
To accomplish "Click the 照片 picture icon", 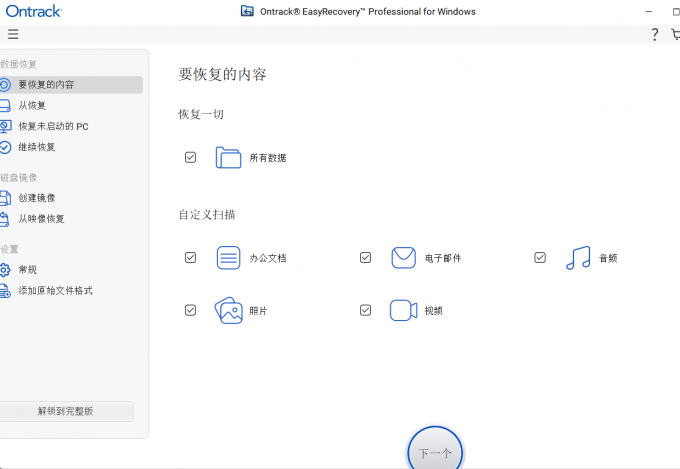I will point(229,310).
